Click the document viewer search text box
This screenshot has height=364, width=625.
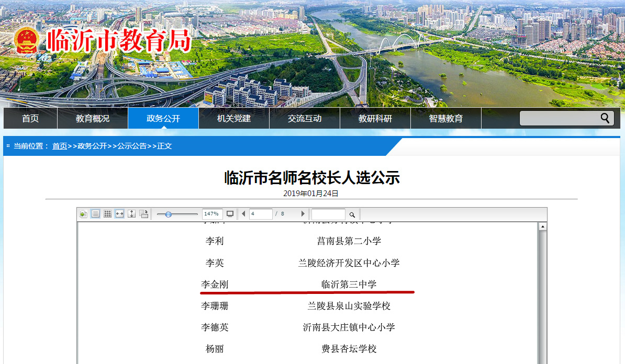click(328, 214)
